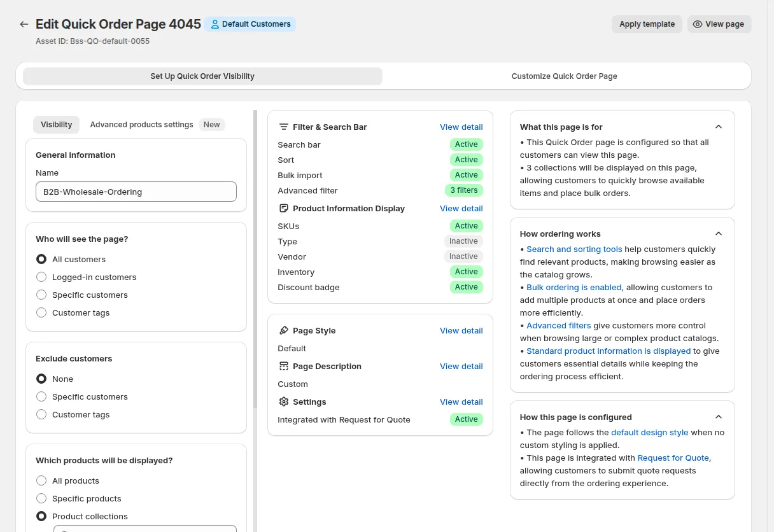
Task: Click Active badge for Integrated with Request for Quote
Action: click(467, 419)
